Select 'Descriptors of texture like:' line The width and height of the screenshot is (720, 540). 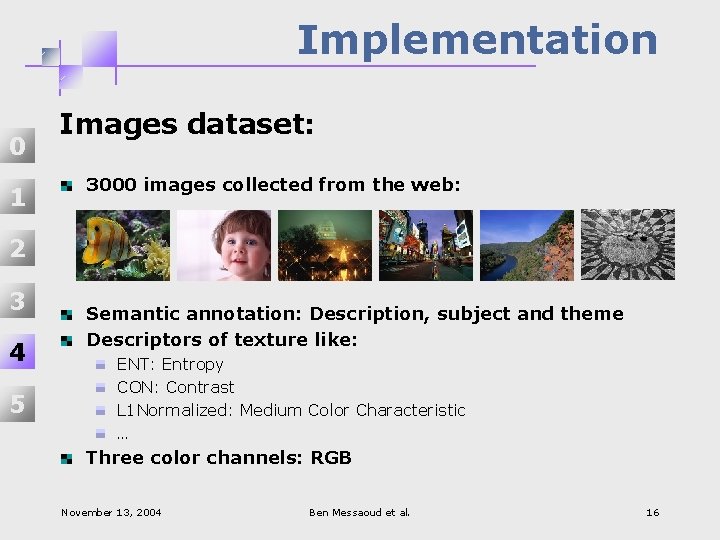coord(222,340)
